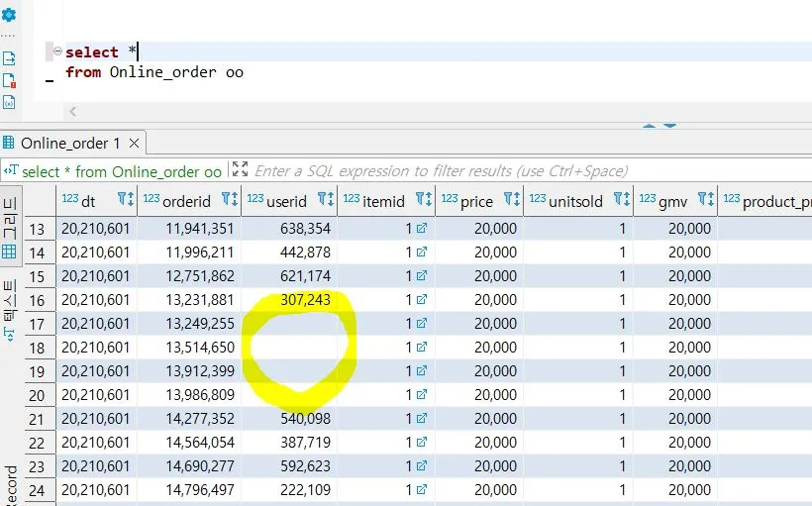
Task: Click orderid cell 11,996,211
Action: pyautogui.click(x=189, y=253)
